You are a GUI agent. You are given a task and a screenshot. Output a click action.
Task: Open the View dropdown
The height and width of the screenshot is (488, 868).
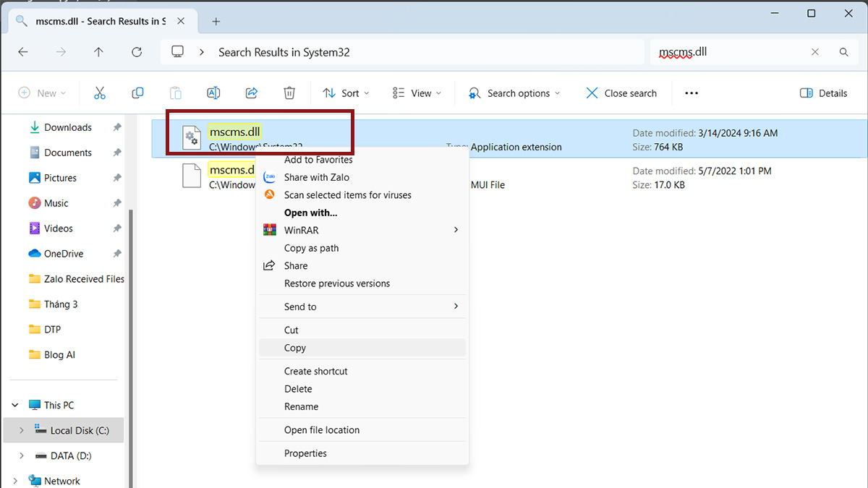[416, 93]
